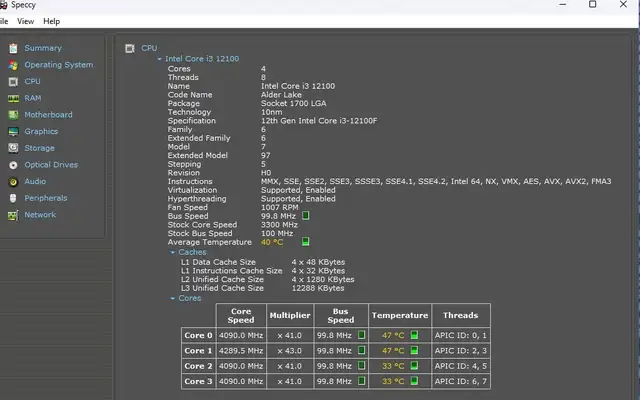
Task: Click the Alder Lake code name value
Action: [281, 95]
